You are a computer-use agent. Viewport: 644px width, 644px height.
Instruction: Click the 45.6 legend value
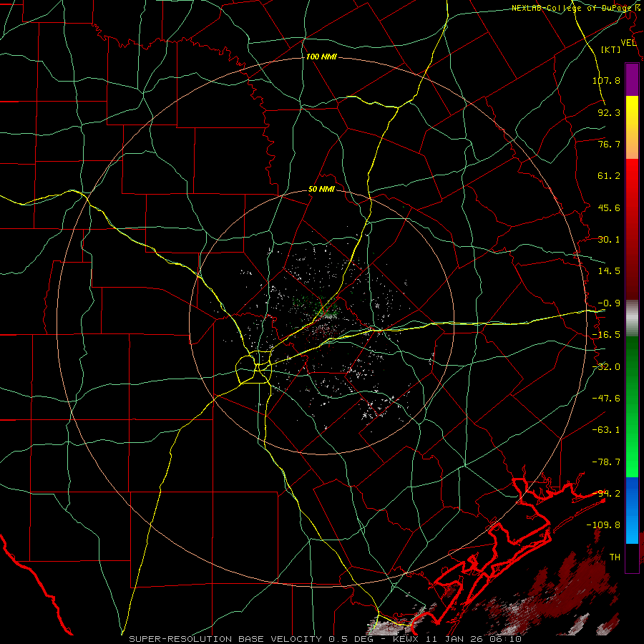coord(609,208)
